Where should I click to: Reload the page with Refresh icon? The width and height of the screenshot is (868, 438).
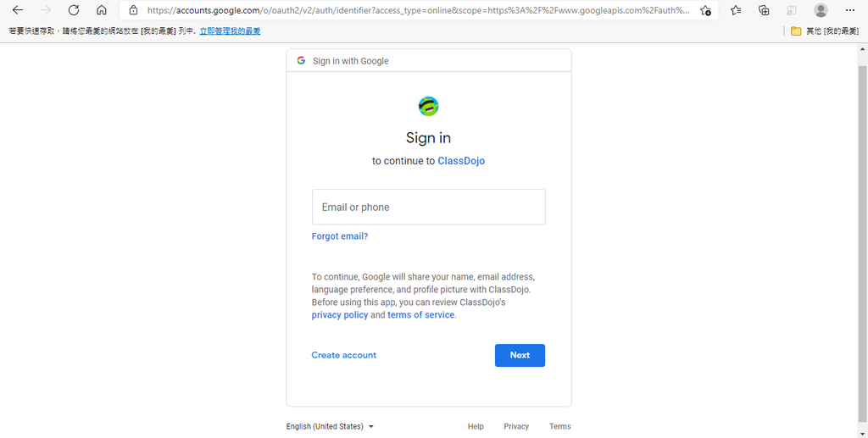[73, 10]
